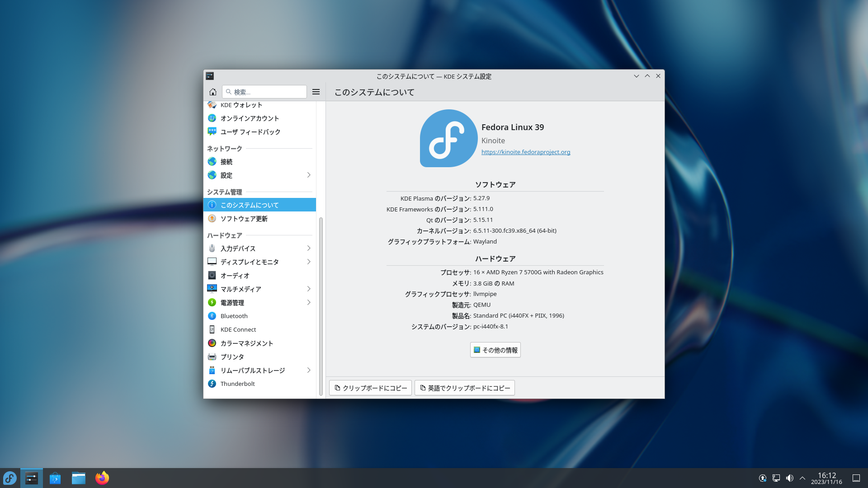Open the プリンタ printer settings
This screenshot has width=868, height=488.
232,357
